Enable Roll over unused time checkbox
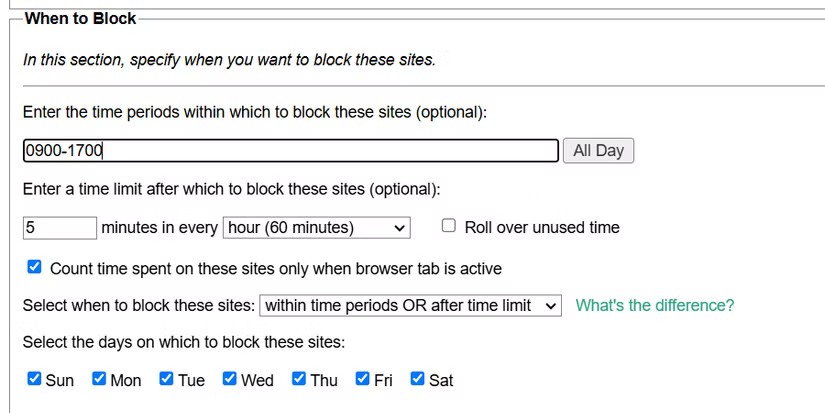 [x=449, y=227]
